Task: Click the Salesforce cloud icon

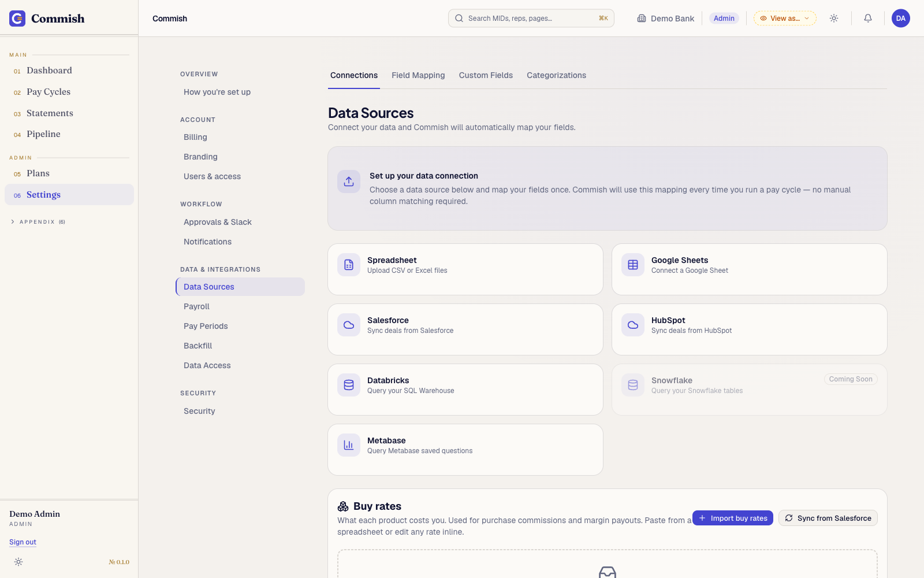Action: pyautogui.click(x=349, y=325)
